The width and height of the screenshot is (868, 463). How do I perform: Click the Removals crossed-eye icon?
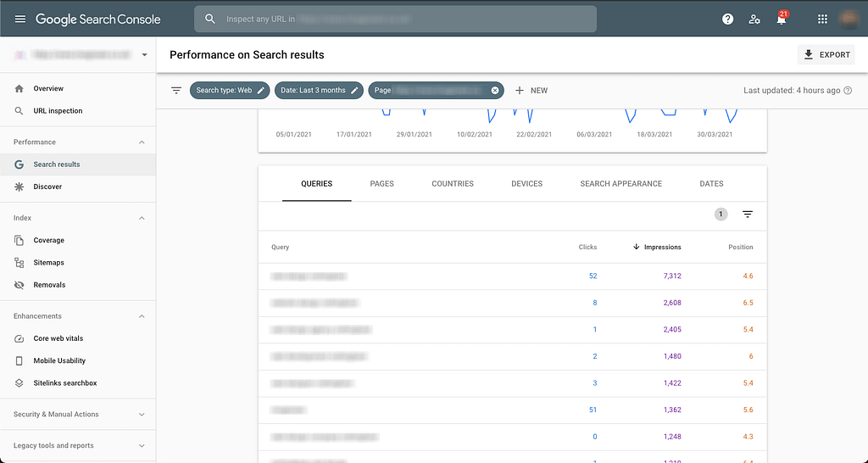coord(19,285)
